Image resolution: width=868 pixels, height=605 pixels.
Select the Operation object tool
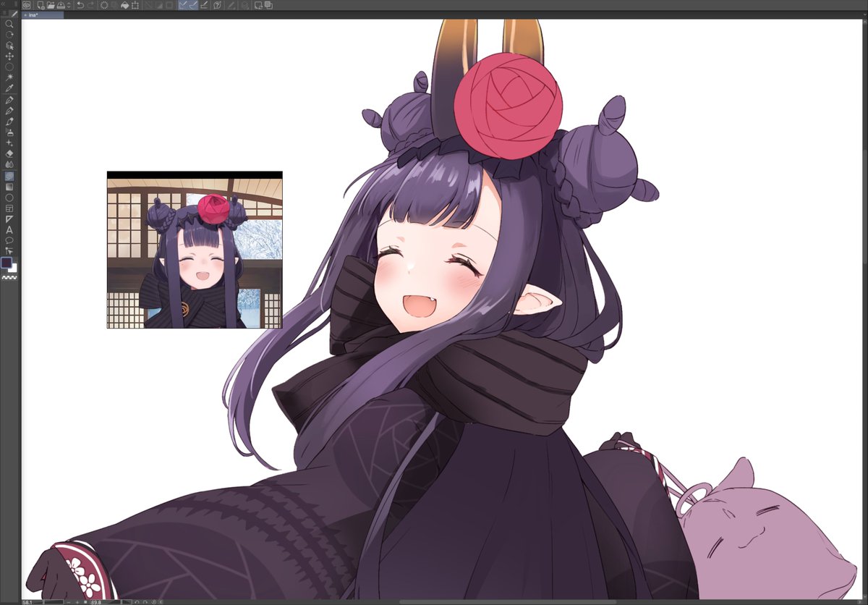coord(9,45)
